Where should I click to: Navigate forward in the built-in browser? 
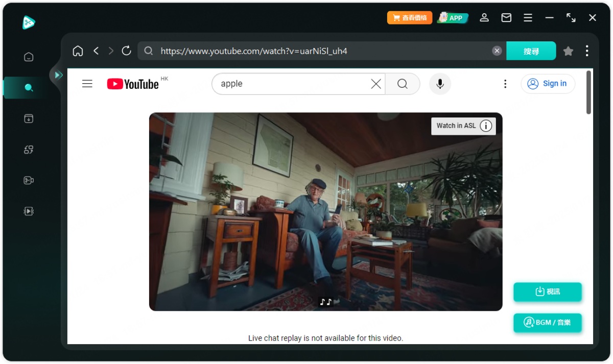coord(111,51)
